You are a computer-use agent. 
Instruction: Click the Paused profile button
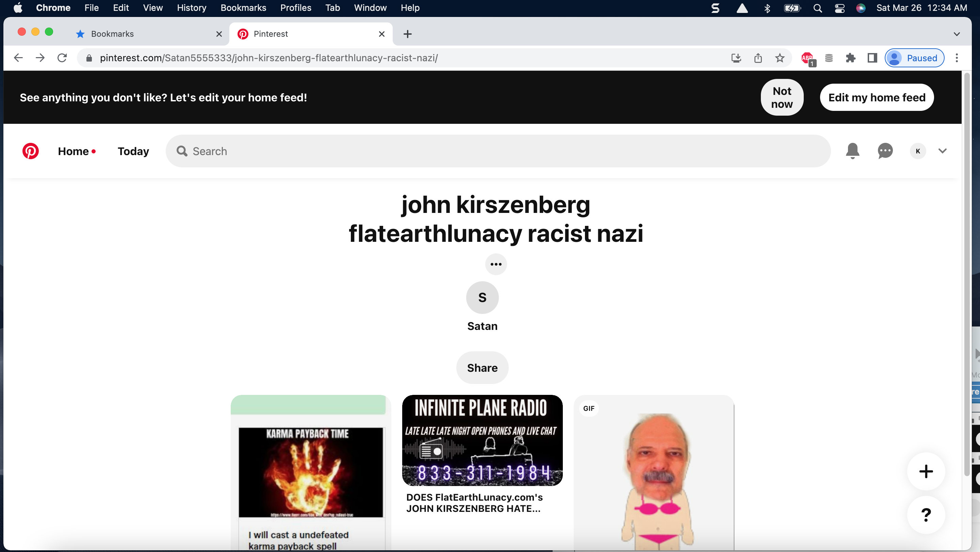coord(915,58)
